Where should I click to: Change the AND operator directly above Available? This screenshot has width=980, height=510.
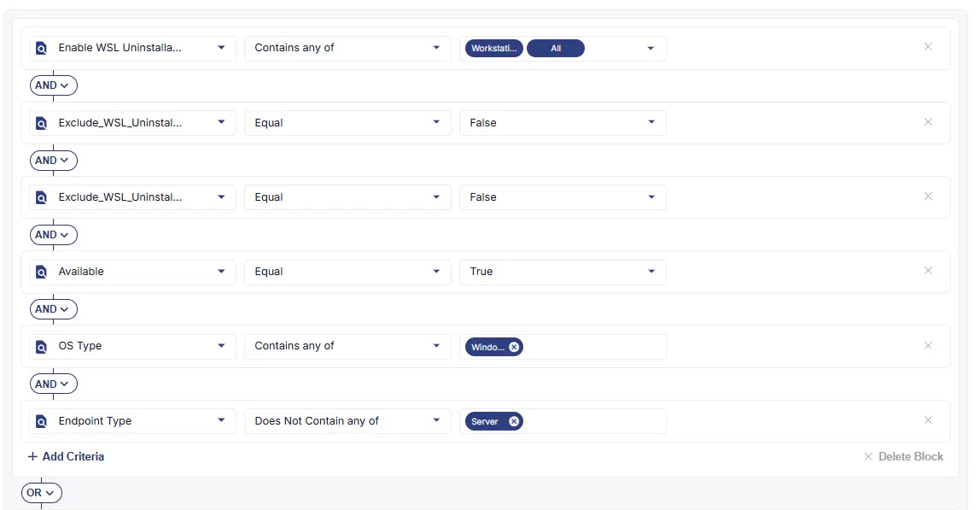(x=53, y=235)
